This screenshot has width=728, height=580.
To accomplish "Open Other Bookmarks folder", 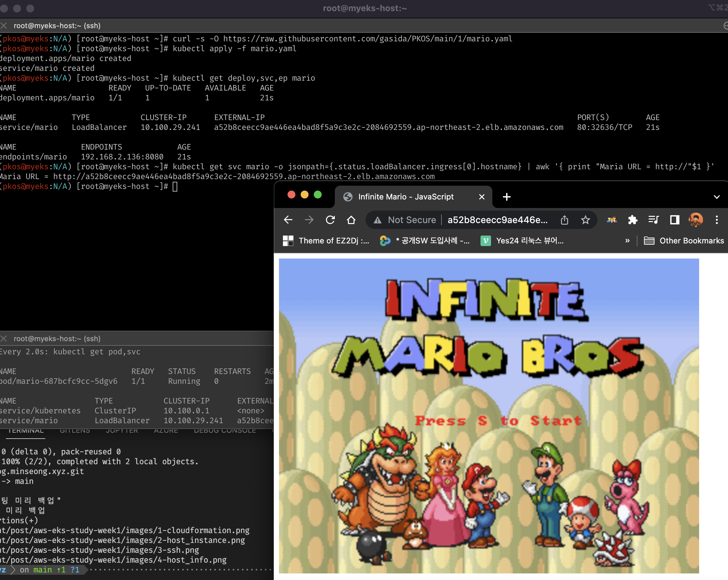I will coord(684,240).
